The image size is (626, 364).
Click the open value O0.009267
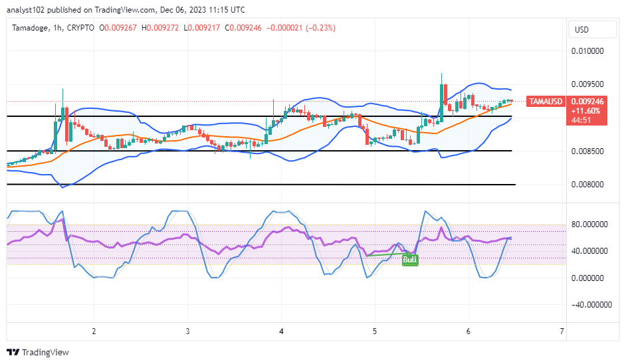pos(118,28)
